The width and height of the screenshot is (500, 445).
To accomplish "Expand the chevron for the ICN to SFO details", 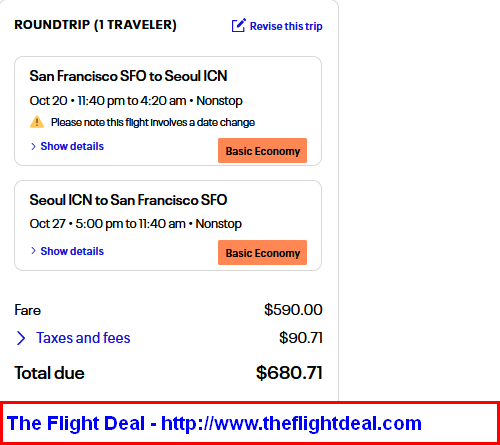I will tap(33, 251).
